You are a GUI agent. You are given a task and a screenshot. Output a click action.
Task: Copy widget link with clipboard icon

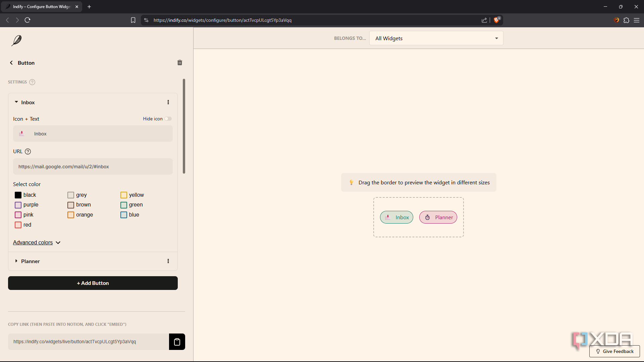[x=177, y=342]
